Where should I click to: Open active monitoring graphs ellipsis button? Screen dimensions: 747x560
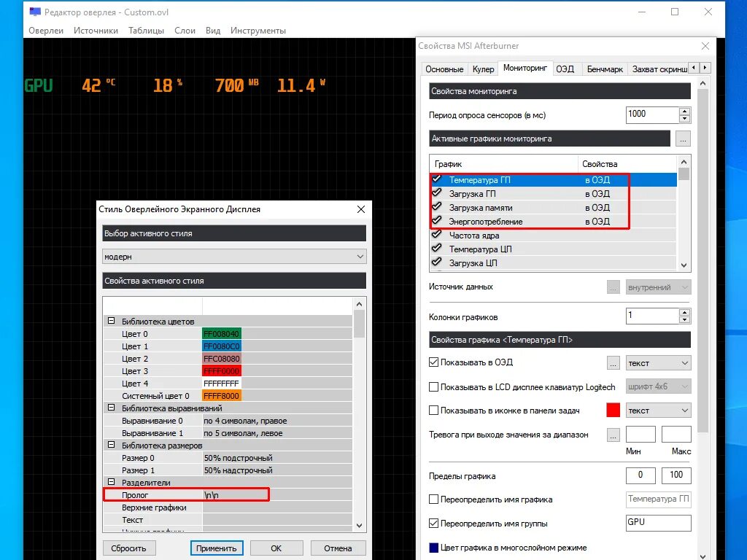point(683,139)
